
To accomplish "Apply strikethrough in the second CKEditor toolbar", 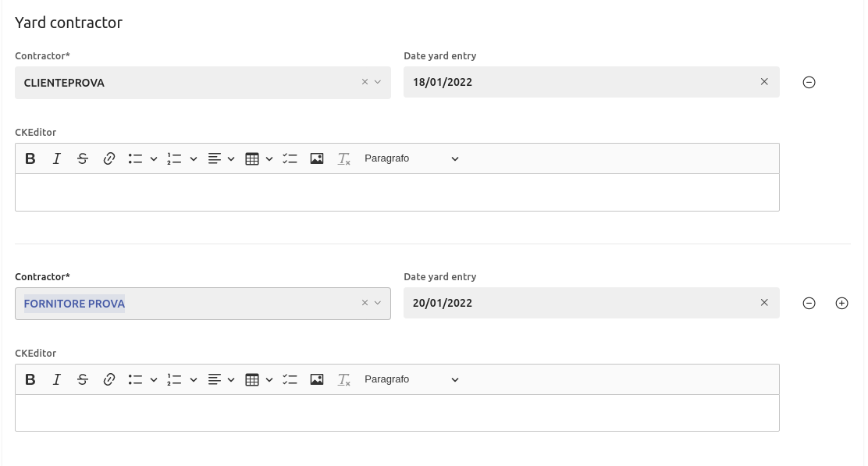I will click(83, 379).
